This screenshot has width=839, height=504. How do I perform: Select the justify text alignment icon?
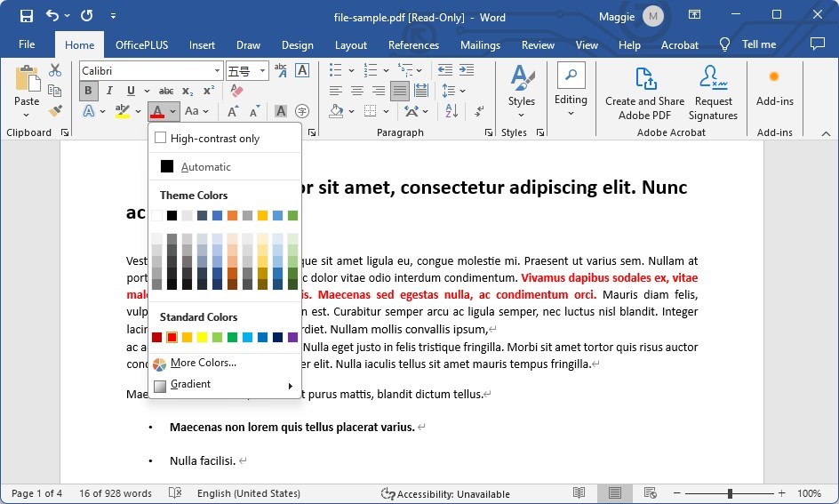400,91
